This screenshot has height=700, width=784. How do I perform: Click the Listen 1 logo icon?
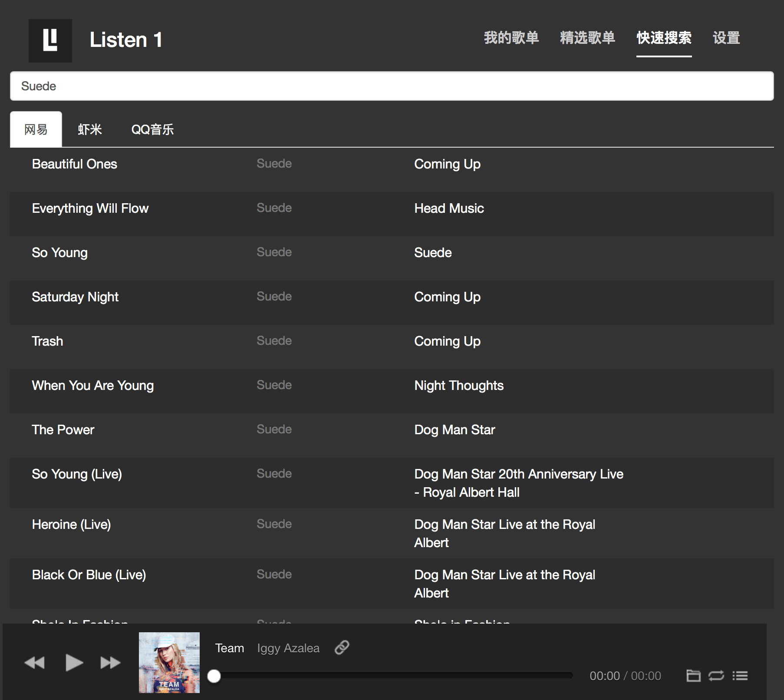click(x=50, y=40)
